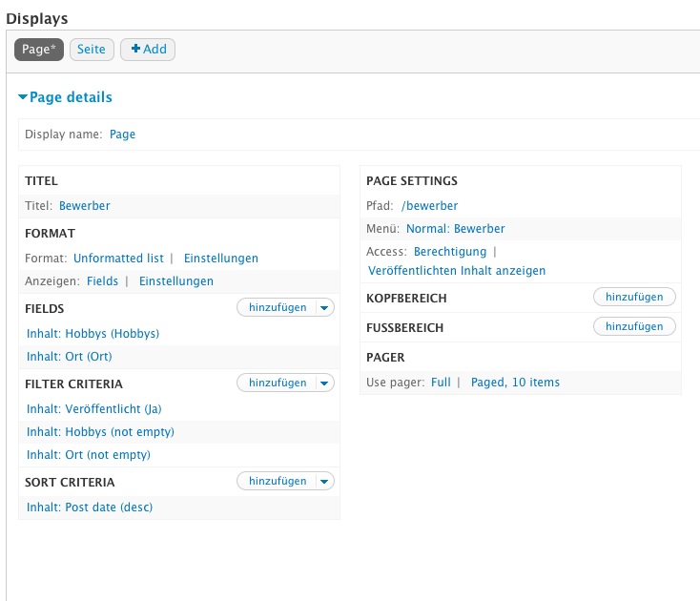The width and height of the screenshot is (700, 601).
Task: Add a new display with +Add
Action: point(148,50)
